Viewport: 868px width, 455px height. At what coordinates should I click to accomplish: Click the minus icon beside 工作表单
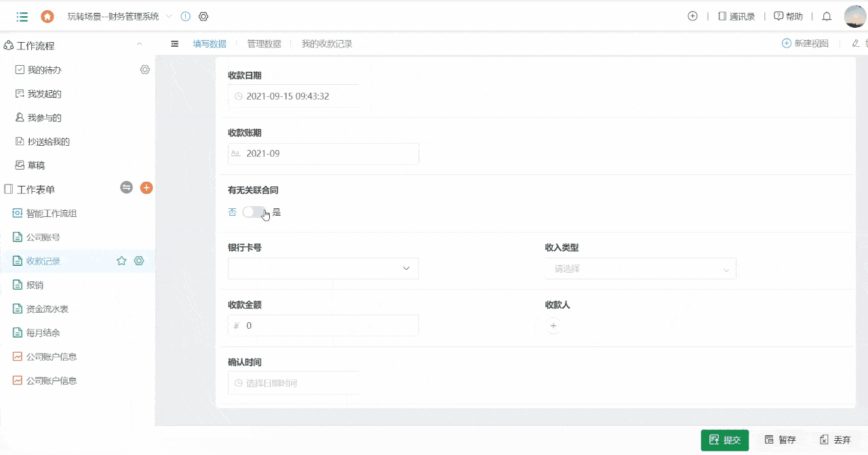click(x=126, y=188)
